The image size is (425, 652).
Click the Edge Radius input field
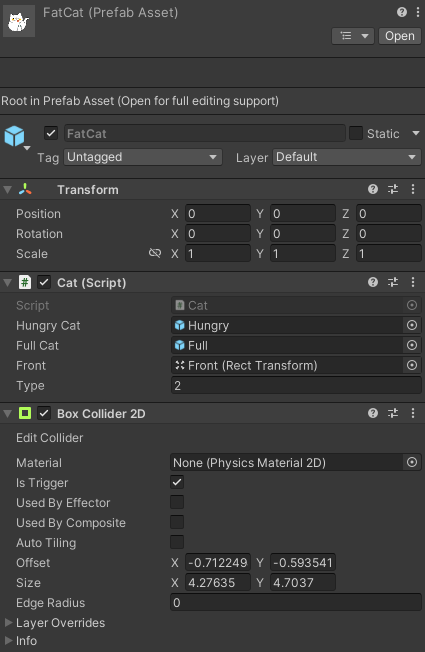pos(296,603)
